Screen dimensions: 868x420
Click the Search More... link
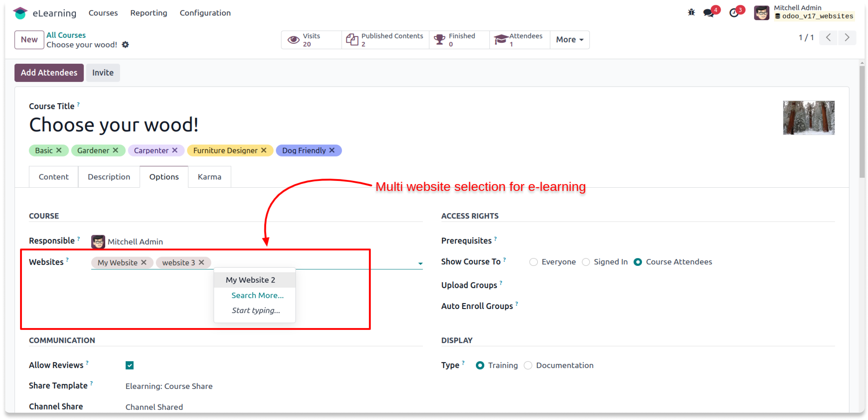[257, 295]
